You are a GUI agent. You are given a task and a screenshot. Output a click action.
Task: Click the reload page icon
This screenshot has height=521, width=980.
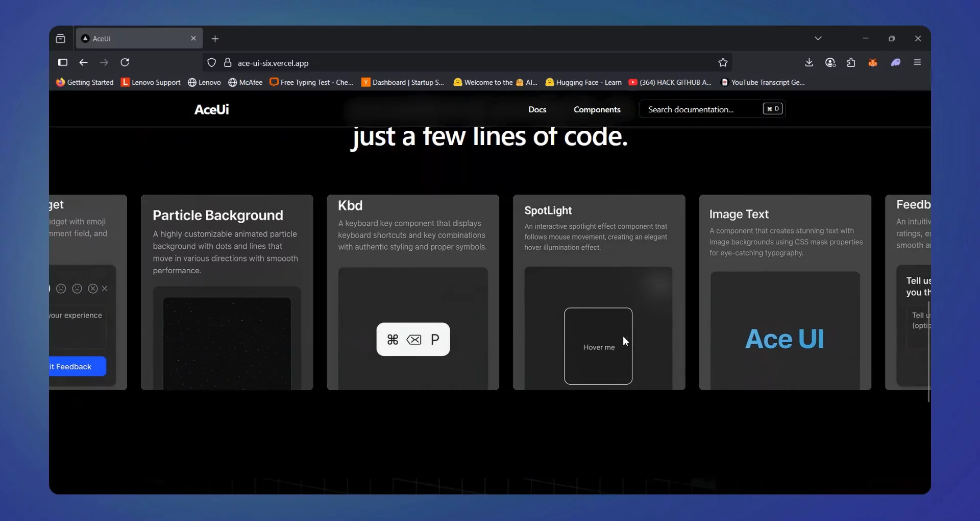click(x=125, y=62)
